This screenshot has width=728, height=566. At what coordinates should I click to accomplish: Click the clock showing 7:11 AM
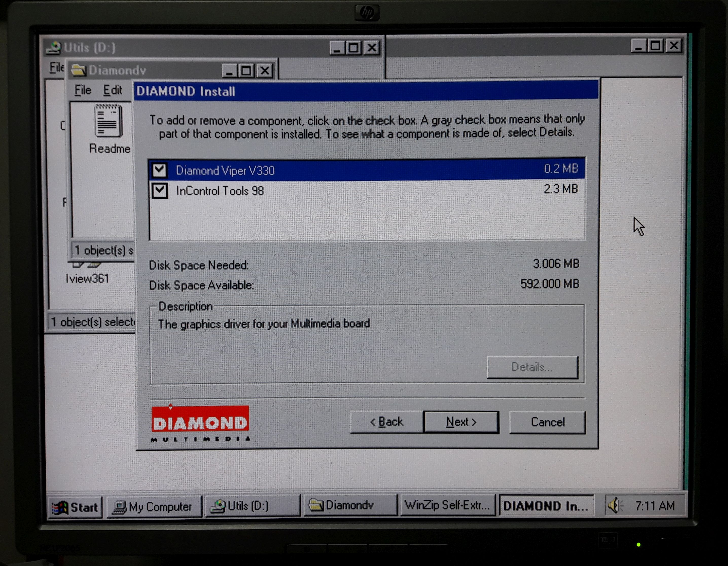655,506
